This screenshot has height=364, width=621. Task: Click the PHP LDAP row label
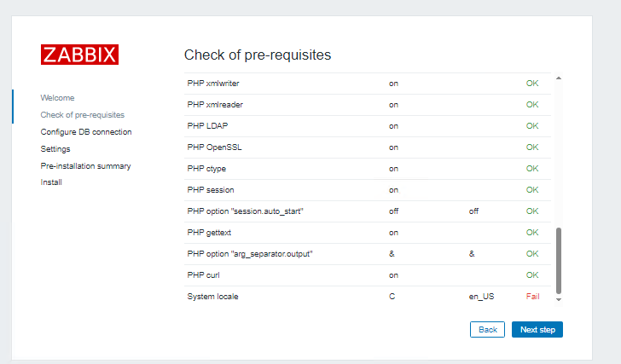click(x=207, y=126)
